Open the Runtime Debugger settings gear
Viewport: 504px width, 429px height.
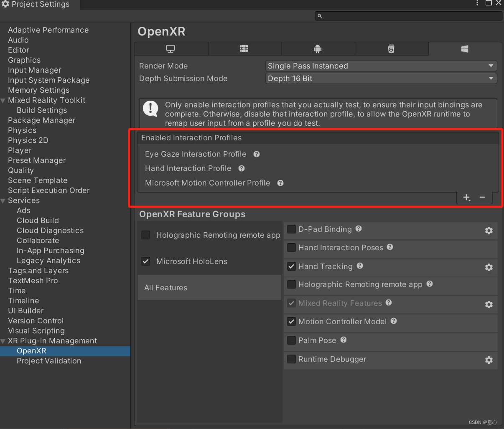tap(489, 360)
